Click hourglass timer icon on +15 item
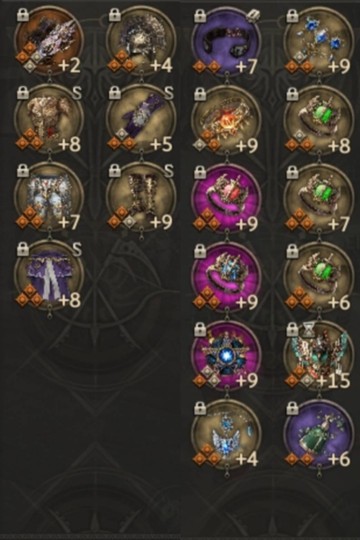 [x=305, y=330]
